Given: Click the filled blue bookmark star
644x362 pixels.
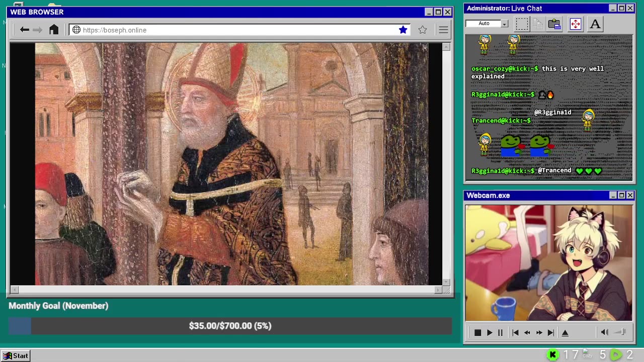Looking at the screenshot, I should (x=403, y=30).
